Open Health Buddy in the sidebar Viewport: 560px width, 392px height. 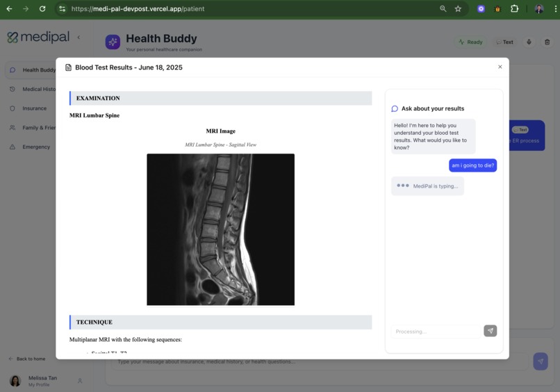31,70
